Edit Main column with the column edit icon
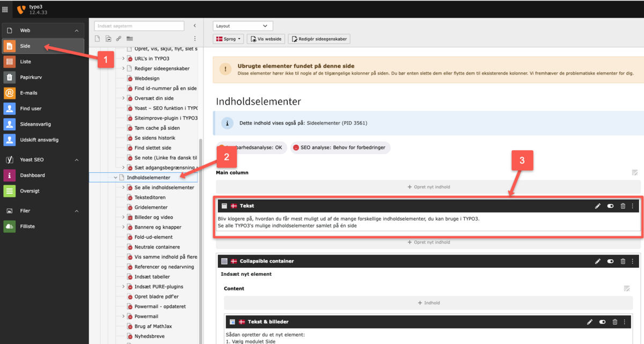This screenshot has height=344, width=644. pyautogui.click(x=635, y=173)
